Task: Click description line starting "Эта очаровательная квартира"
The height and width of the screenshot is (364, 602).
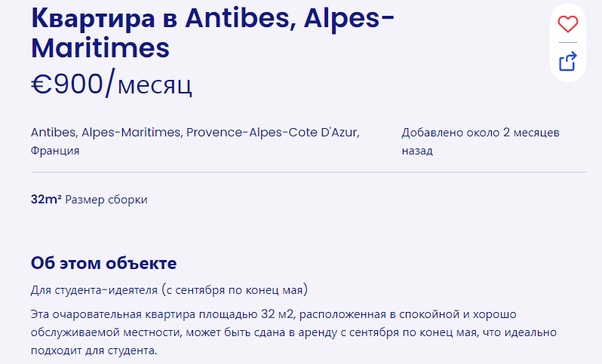Action: pos(273,314)
